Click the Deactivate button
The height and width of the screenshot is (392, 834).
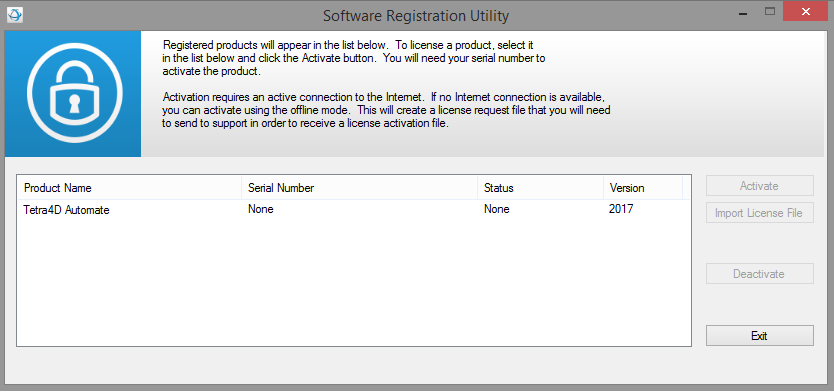click(x=760, y=274)
